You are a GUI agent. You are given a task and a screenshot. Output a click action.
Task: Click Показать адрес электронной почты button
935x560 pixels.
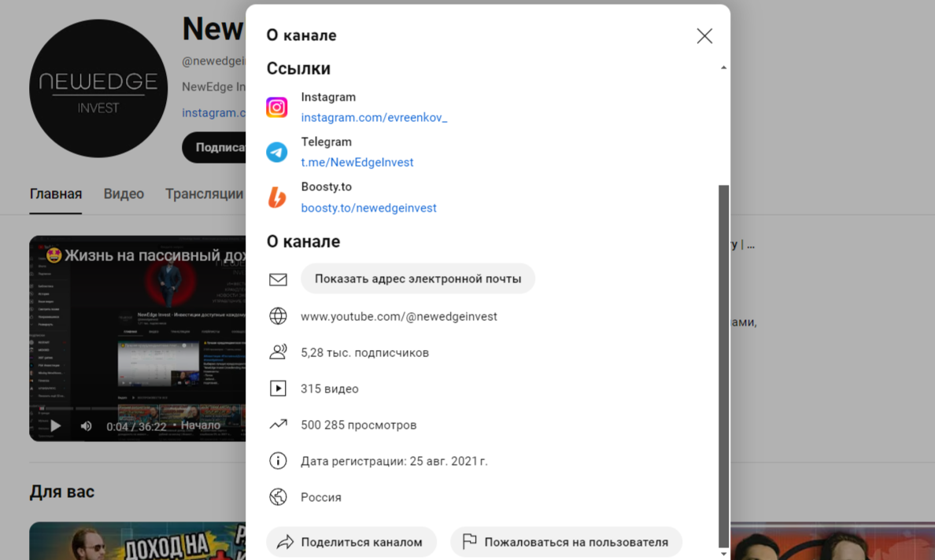click(418, 278)
